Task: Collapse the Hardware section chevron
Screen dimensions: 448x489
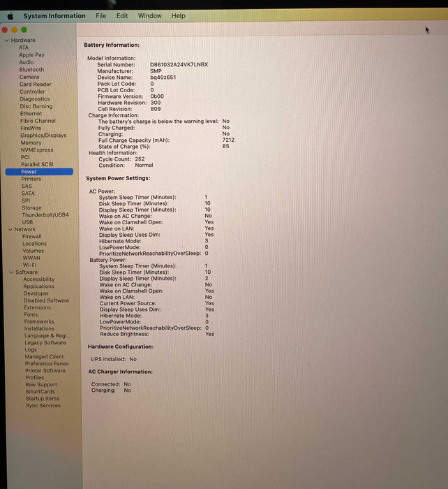Action: tap(6, 41)
